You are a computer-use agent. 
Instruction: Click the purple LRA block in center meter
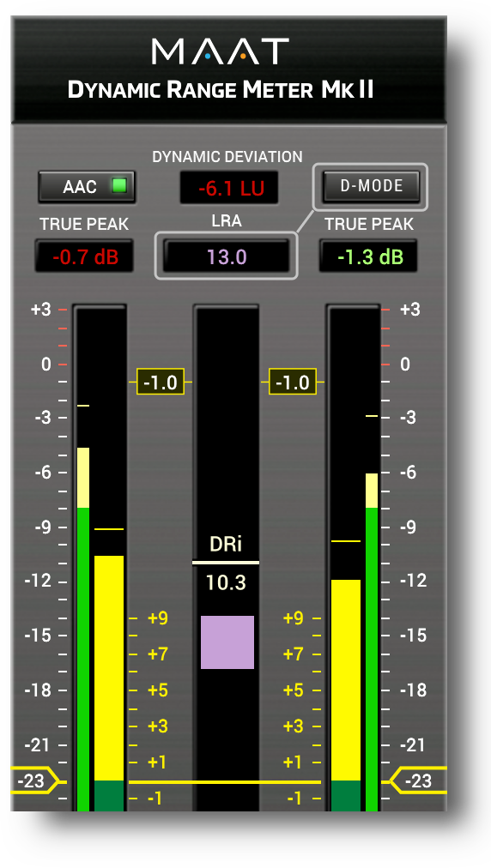click(x=227, y=642)
